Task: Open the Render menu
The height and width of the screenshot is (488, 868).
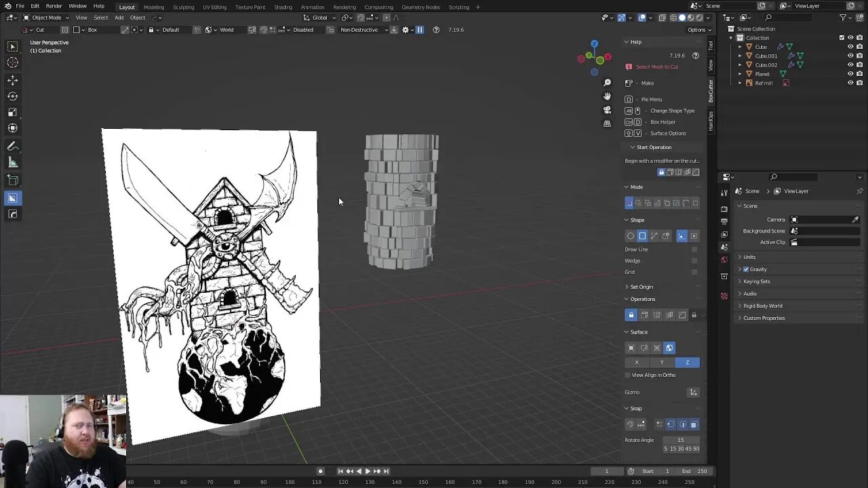Action: pos(54,6)
